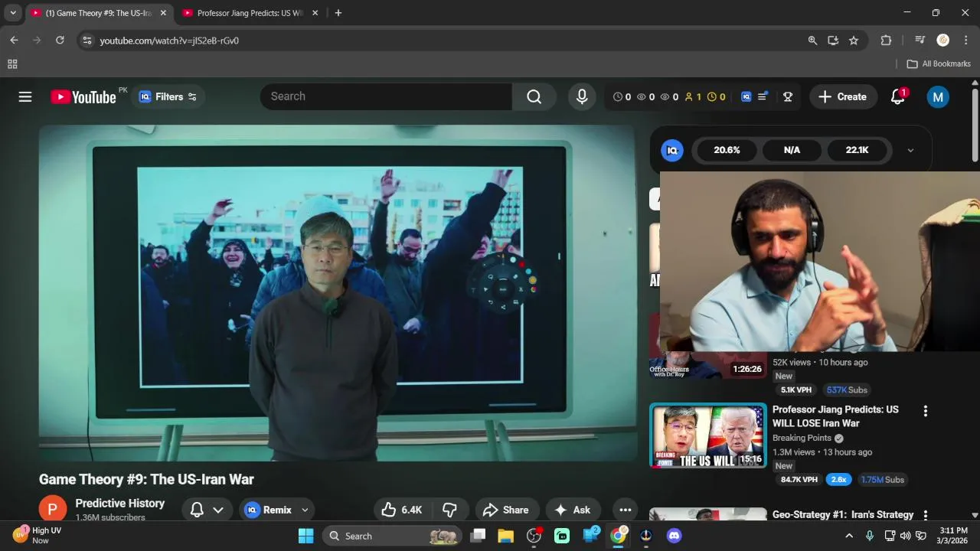This screenshot has height=551, width=980.
Task: Click the vidIQ logo icon in toolbar
Action: click(x=746, y=96)
